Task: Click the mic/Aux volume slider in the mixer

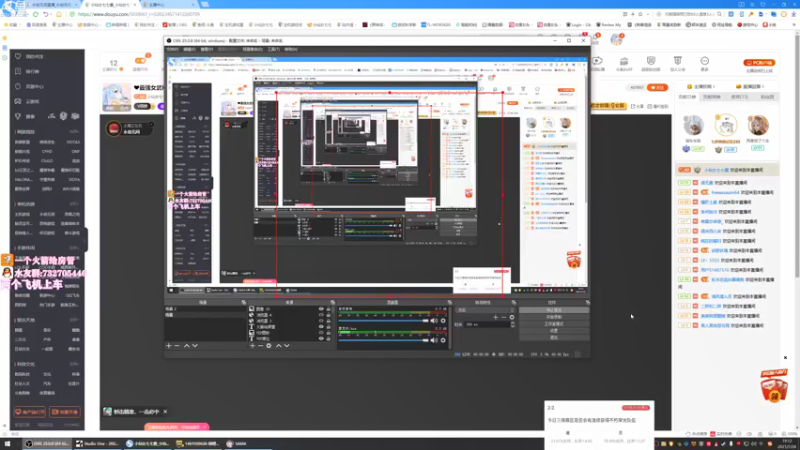Action: (384, 340)
